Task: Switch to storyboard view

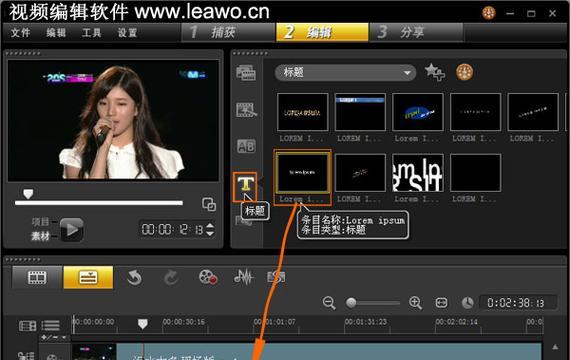Action: (x=37, y=277)
